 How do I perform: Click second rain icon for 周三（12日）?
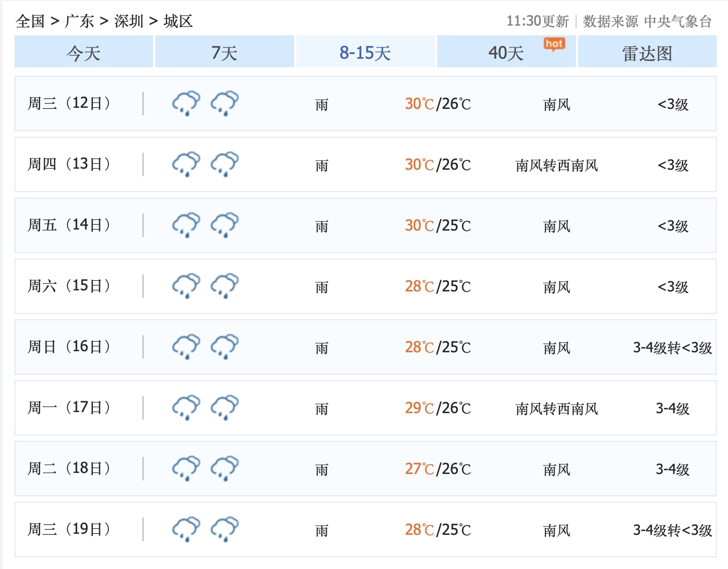click(x=225, y=104)
